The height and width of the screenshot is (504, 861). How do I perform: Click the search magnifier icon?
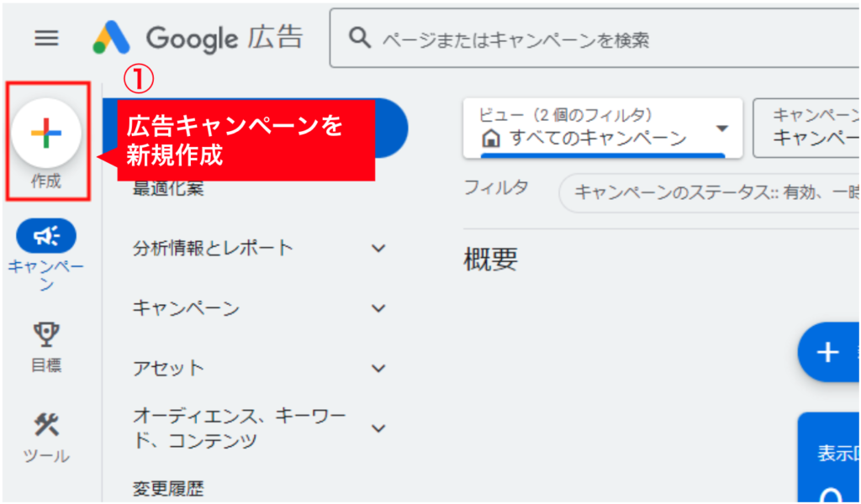pyautogui.click(x=360, y=39)
